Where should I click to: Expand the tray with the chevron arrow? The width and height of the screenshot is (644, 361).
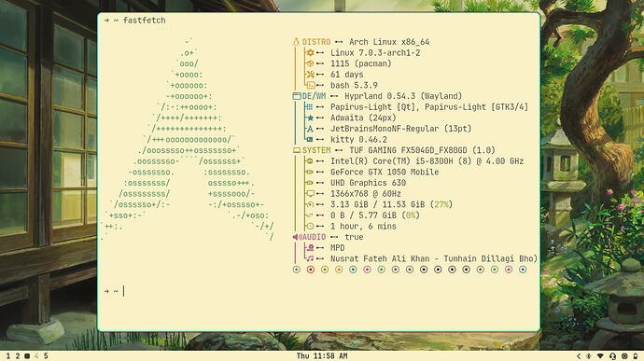coord(579,356)
